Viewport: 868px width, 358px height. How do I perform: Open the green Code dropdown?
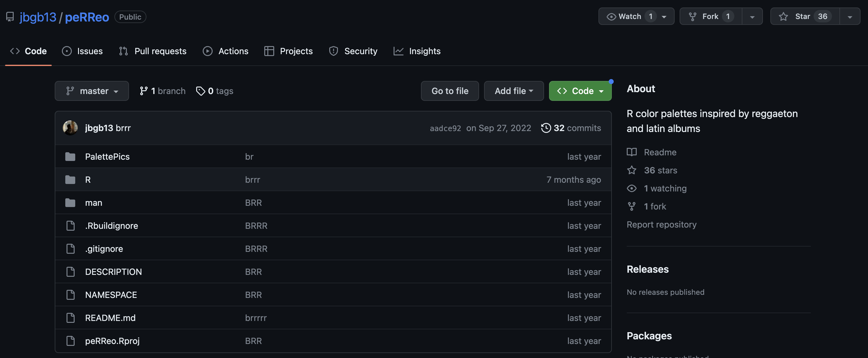click(580, 91)
